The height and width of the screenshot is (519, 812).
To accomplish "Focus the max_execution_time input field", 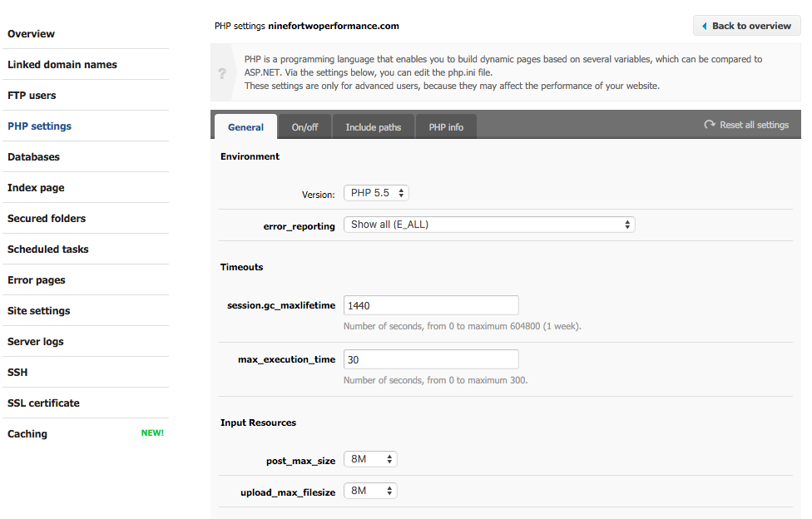I will [431, 359].
